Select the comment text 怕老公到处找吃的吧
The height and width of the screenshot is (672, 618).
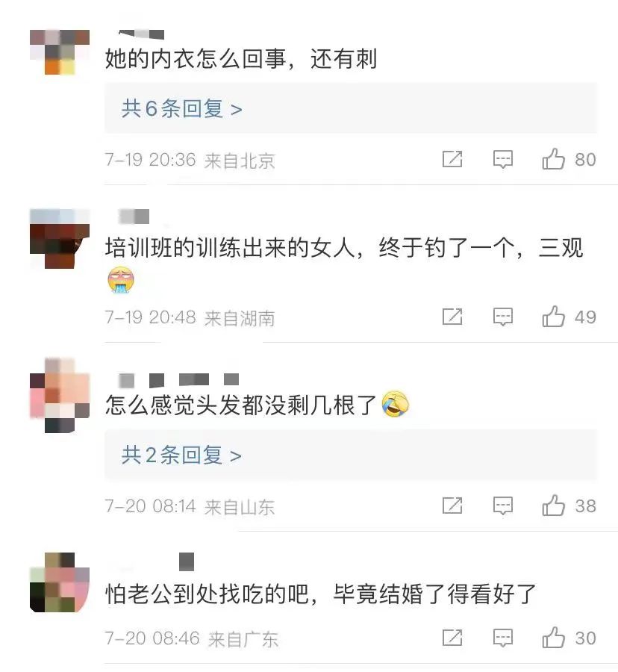click(x=207, y=594)
